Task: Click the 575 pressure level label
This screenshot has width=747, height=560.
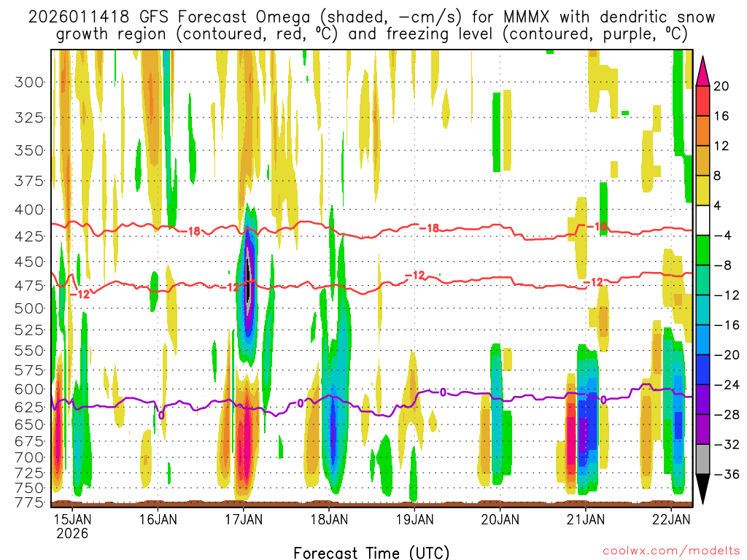Action: pyautogui.click(x=29, y=370)
